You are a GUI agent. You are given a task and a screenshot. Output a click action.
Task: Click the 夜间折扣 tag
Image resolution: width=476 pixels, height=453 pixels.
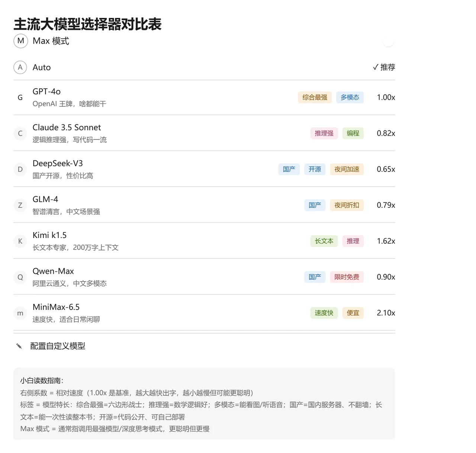coord(347,205)
